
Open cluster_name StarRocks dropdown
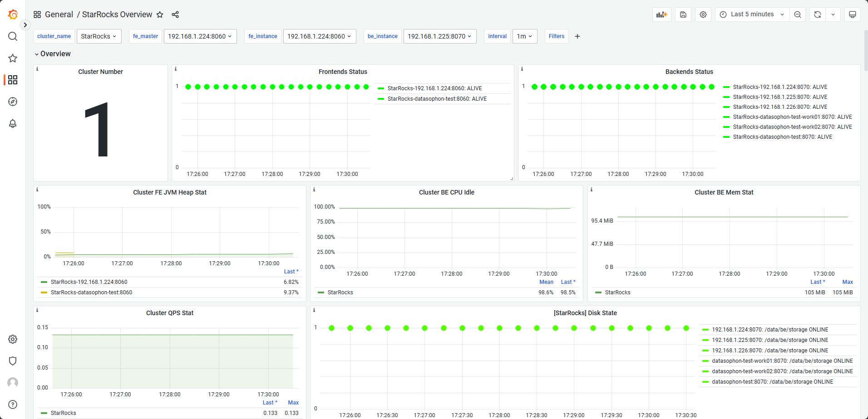click(x=99, y=36)
